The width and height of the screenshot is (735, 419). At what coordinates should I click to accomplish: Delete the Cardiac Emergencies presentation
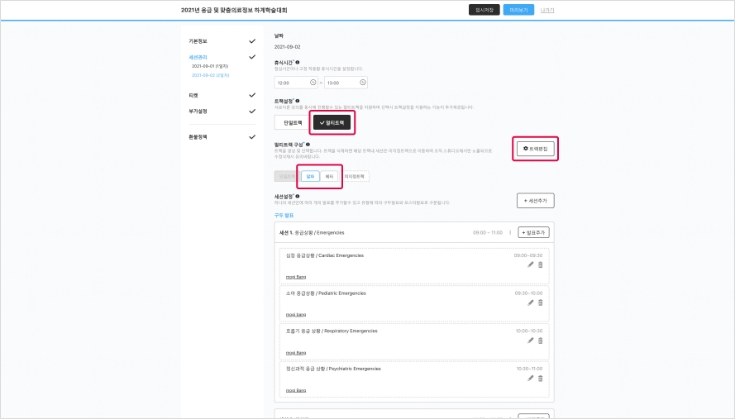[x=540, y=265]
